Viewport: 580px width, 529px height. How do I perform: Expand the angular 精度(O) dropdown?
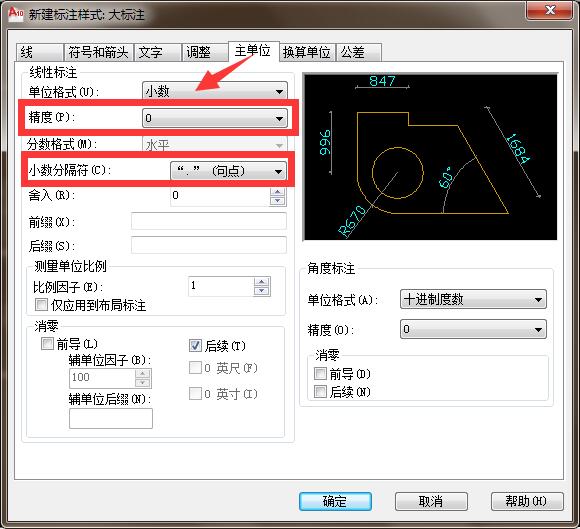473,329
